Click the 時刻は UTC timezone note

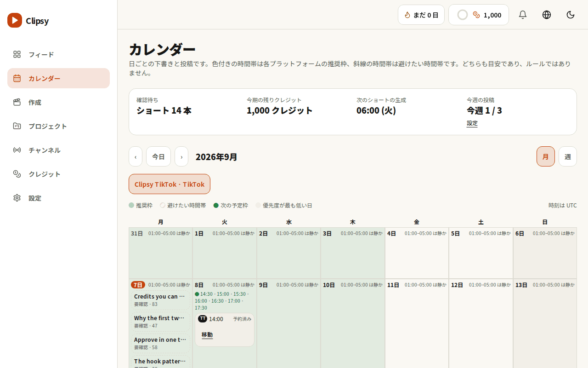[563, 206]
